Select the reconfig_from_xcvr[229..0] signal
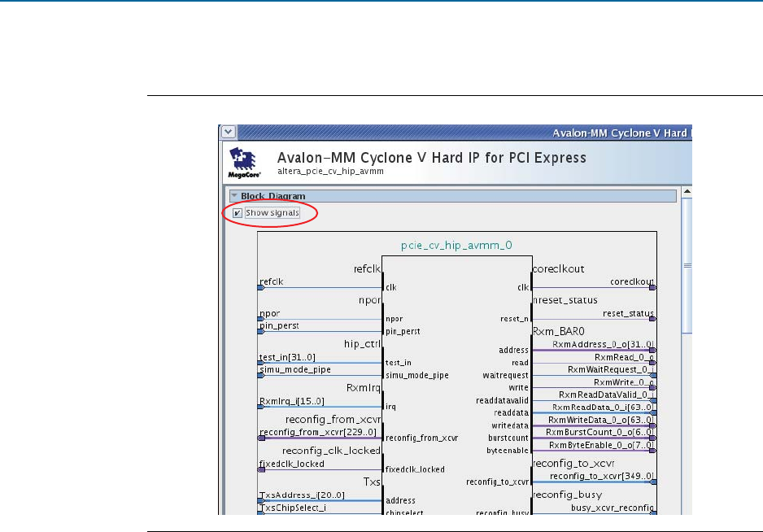This screenshot has width=763, height=532. coord(318,432)
